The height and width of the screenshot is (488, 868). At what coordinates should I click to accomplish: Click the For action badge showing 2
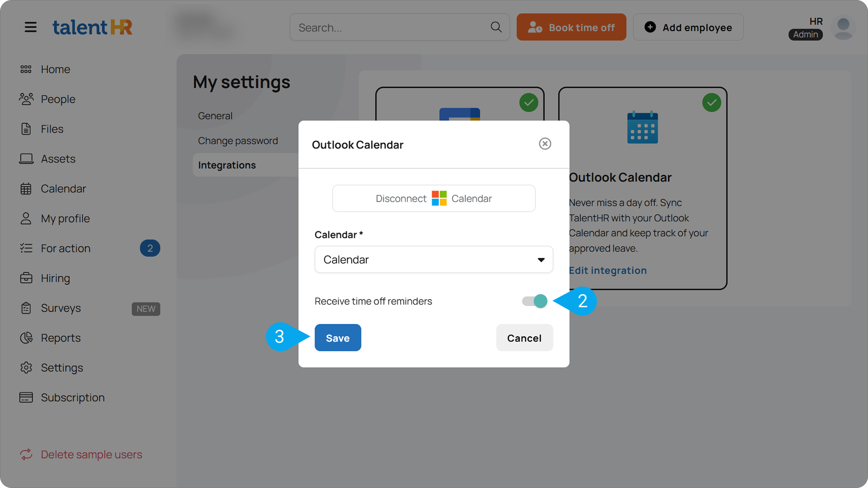click(150, 248)
